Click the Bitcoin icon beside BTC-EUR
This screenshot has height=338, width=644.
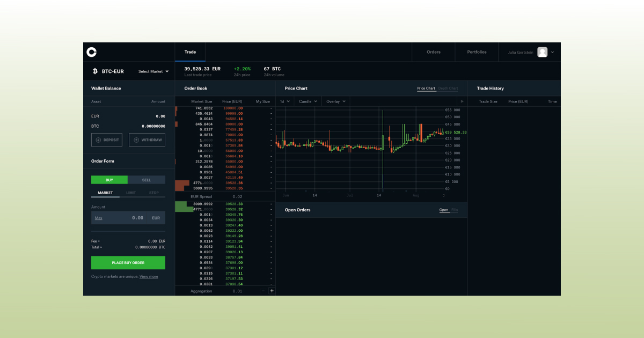[95, 71]
